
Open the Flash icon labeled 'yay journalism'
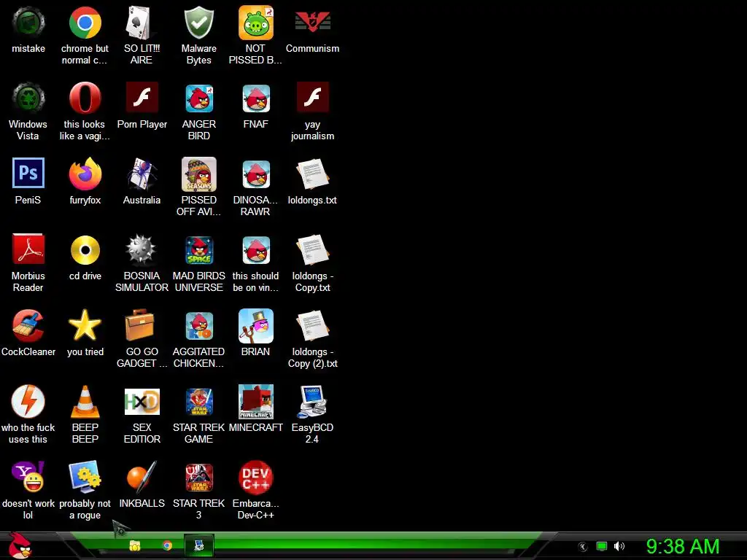tap(312, 97)
